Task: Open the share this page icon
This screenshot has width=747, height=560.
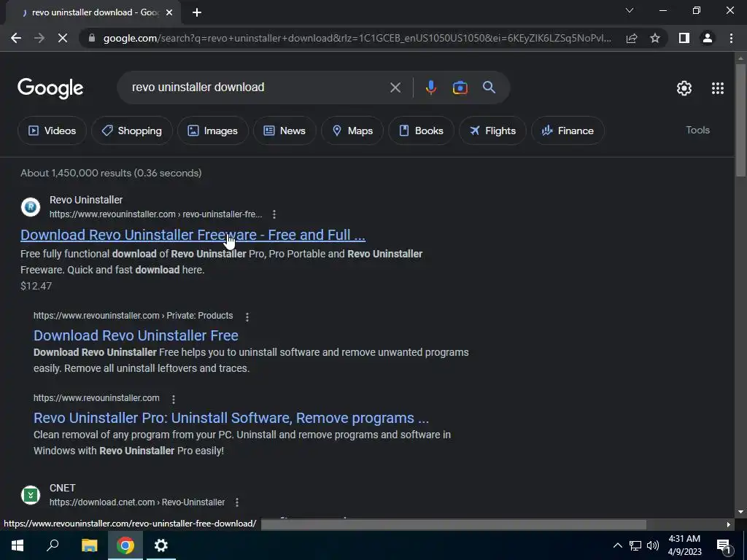Action: coord(632,38)
